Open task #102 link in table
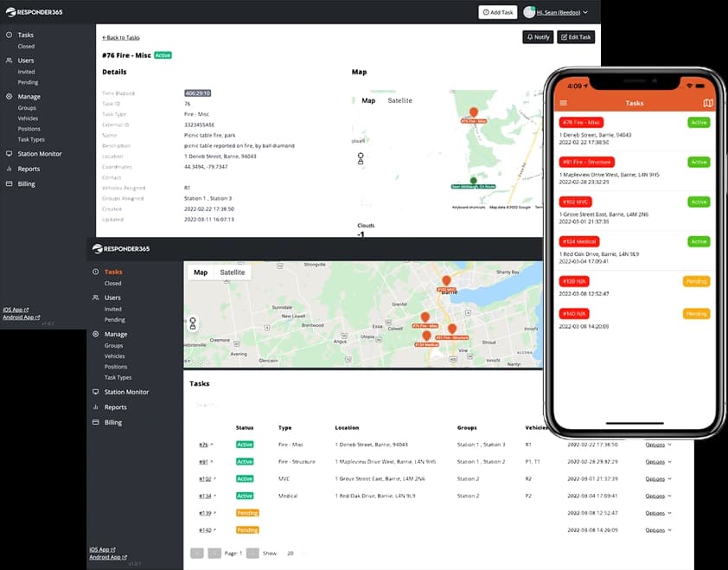The image size is (728, 570). coord(205,479)
